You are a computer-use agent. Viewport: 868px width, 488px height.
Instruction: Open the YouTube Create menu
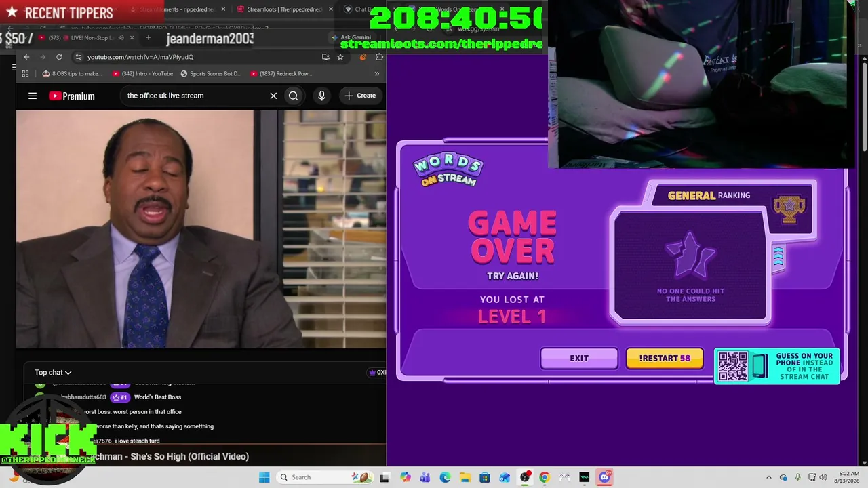click(x=359, y=96)
